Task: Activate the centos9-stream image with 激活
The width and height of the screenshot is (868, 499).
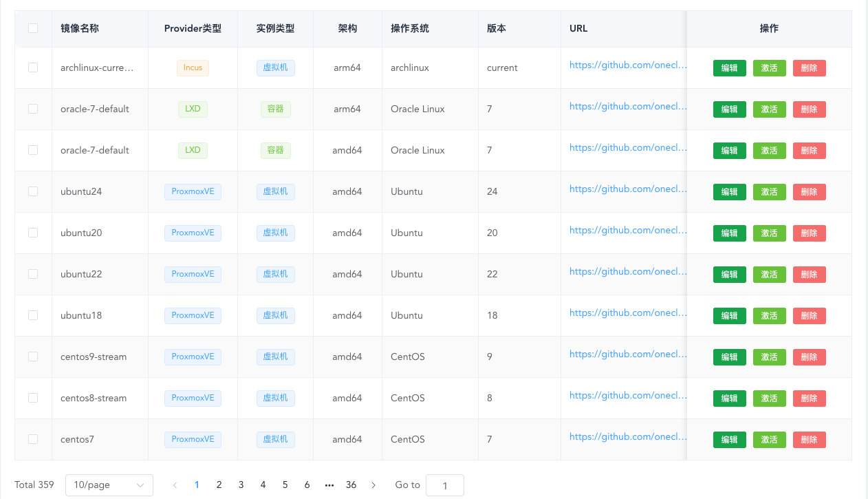Action: click(x=769, y=357)
